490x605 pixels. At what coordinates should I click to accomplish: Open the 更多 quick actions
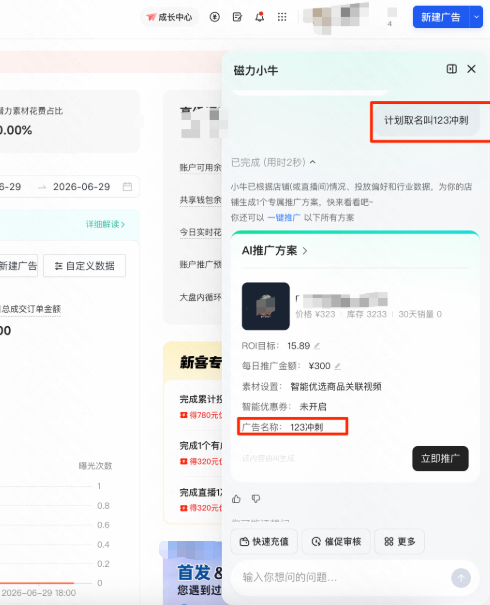(400, 542)
